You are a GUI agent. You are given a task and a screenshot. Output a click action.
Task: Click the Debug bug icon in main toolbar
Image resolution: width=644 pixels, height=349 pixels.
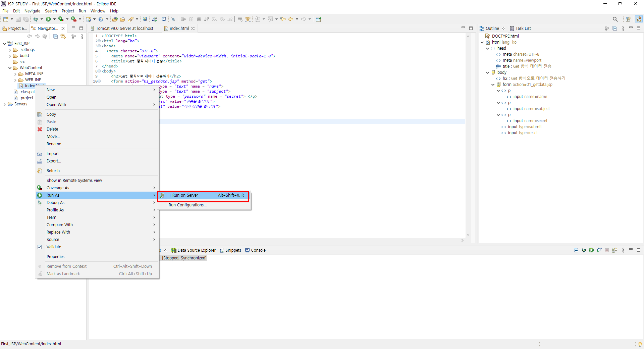click(x=36, y=19)
